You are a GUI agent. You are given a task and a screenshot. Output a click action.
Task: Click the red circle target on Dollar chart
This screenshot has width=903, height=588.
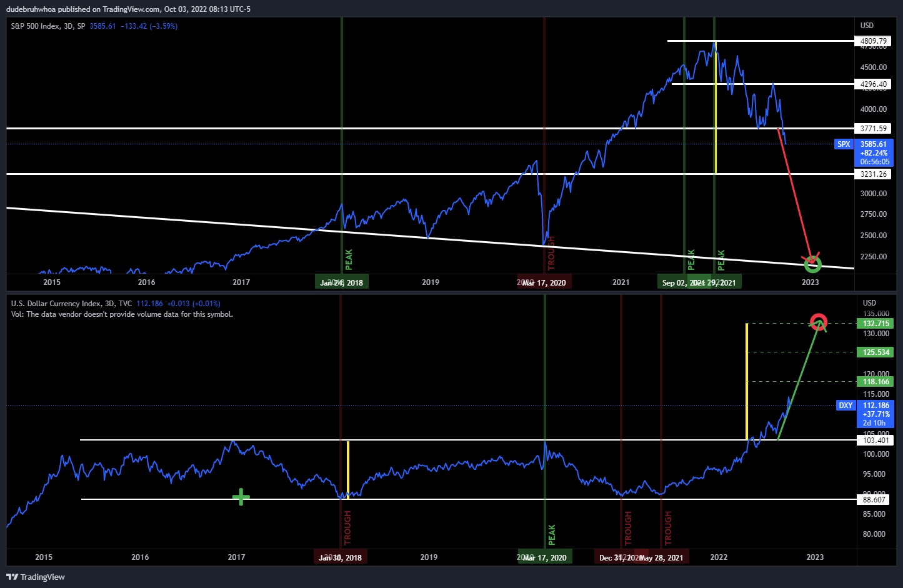pos(819,322)
